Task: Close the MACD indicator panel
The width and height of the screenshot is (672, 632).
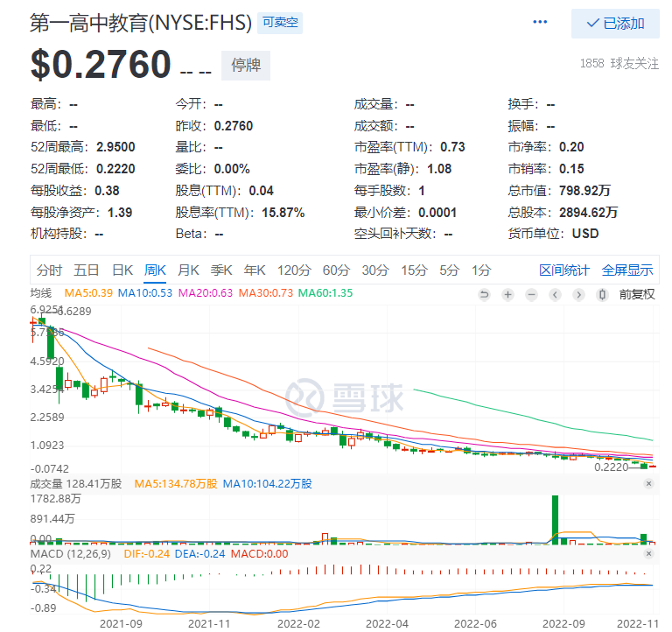Action: 649,553
